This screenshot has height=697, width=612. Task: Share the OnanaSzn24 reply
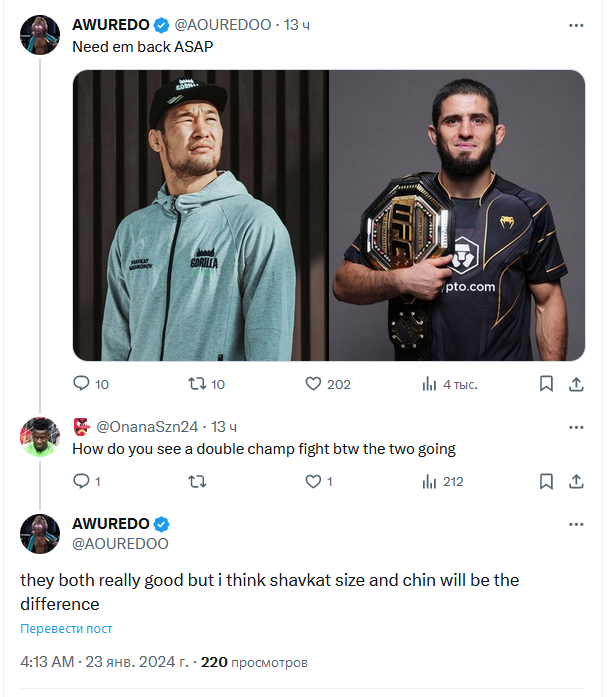(x=576, y=481)
